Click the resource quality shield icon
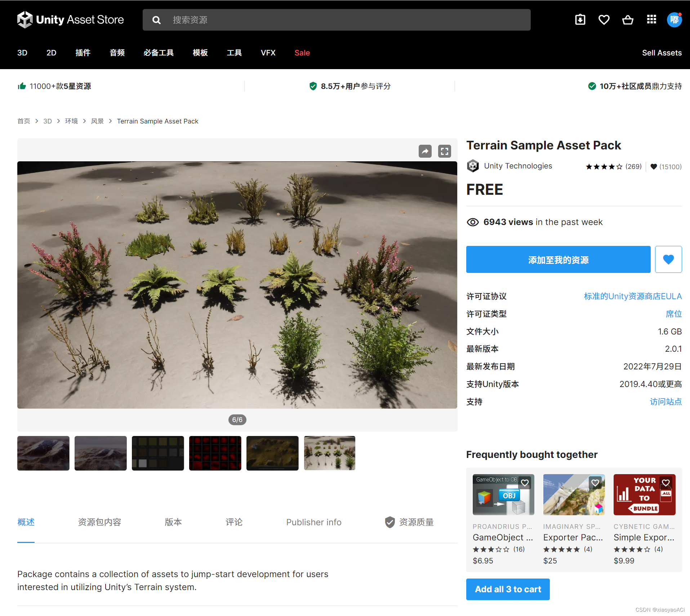Viewport: 690px width, 616px height. (390, 522)
